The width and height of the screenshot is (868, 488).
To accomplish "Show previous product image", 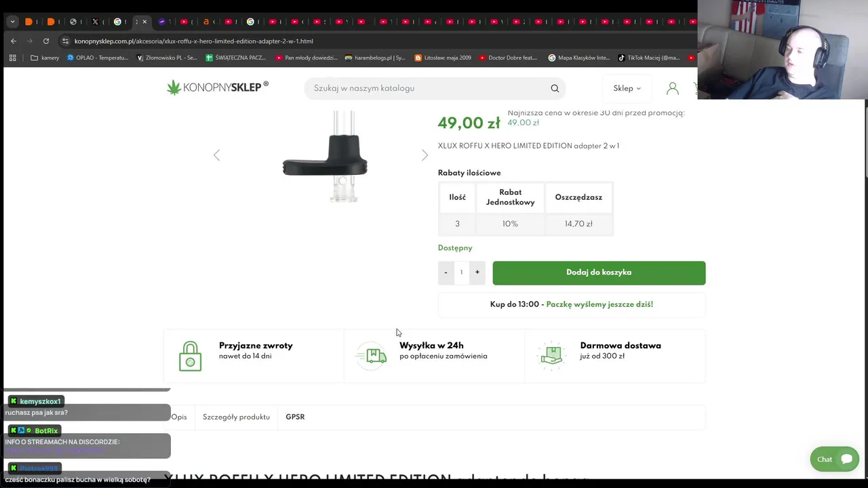I will pos(216,155).
